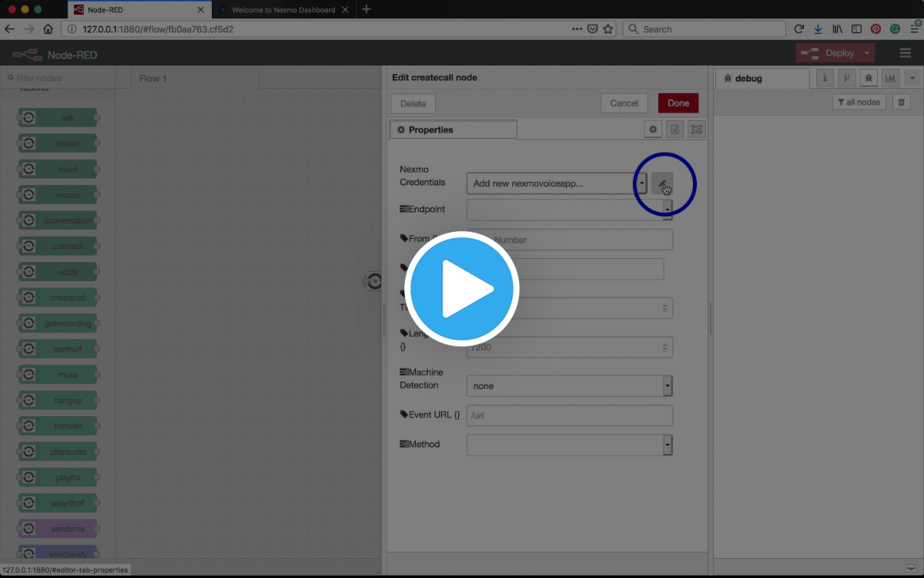
Task: Click the Deploy button
Action: point(829,53)
